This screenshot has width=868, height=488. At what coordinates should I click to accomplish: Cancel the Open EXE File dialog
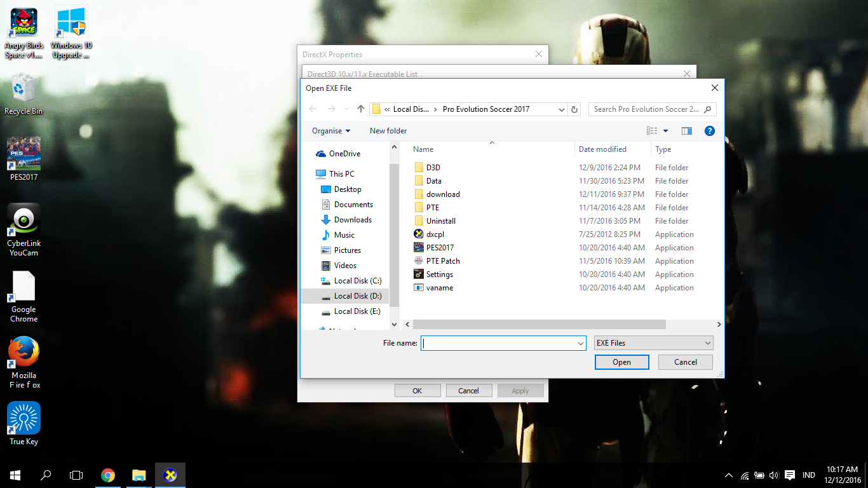tap(685, 362)
